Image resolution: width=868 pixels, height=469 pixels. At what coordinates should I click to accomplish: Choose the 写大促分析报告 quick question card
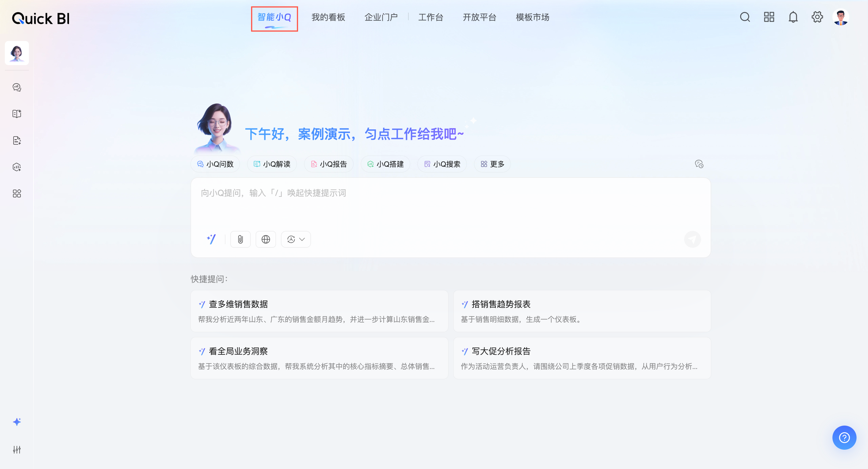tap(582, 358)
